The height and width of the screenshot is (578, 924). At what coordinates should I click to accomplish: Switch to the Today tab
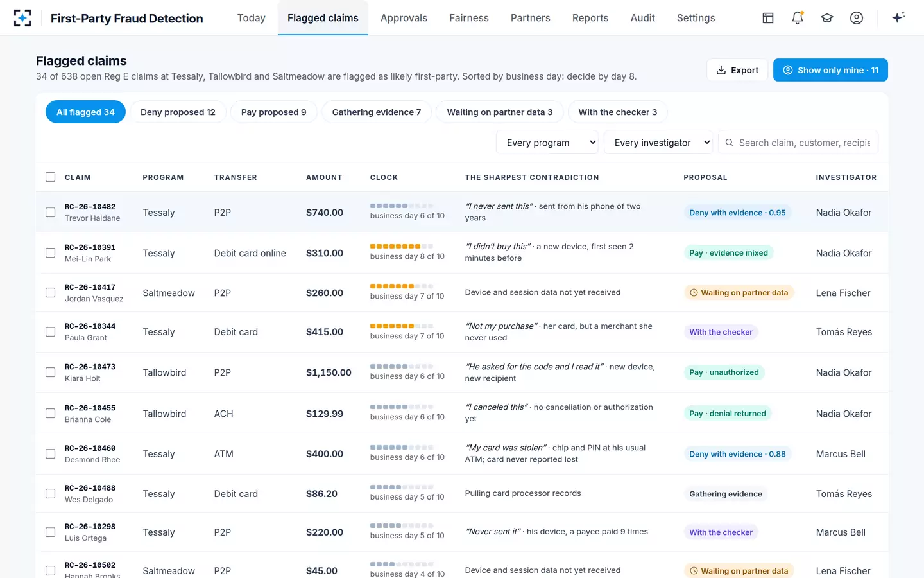252,18
